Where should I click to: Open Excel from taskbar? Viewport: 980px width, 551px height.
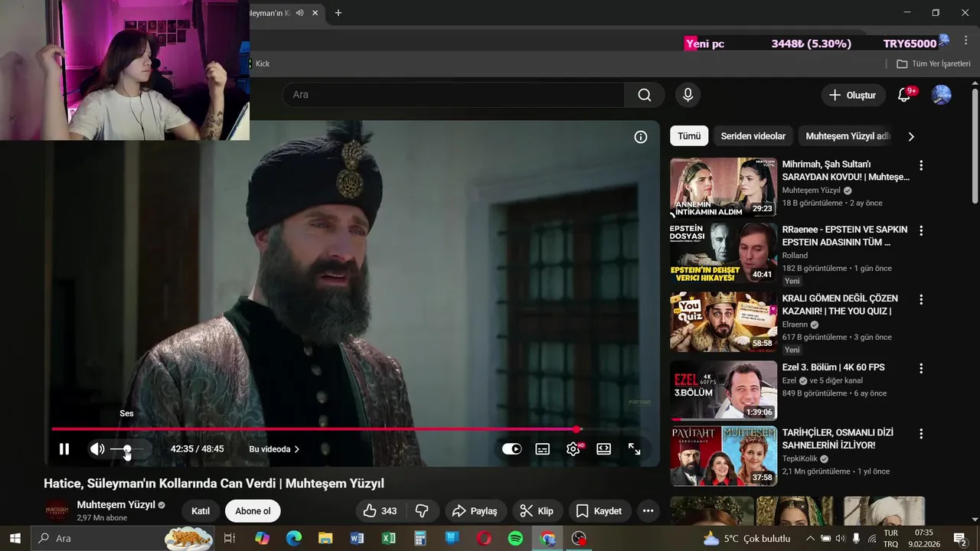tap(388, 538)
